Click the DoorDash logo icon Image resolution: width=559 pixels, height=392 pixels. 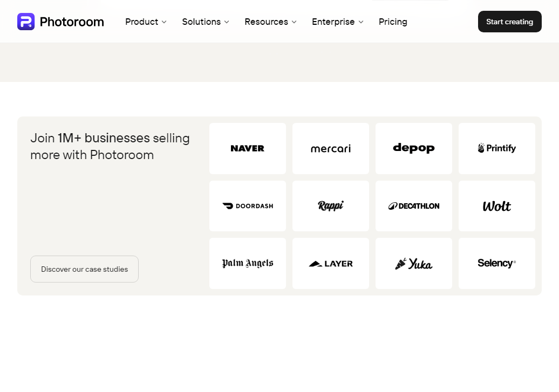click(228, 205)
